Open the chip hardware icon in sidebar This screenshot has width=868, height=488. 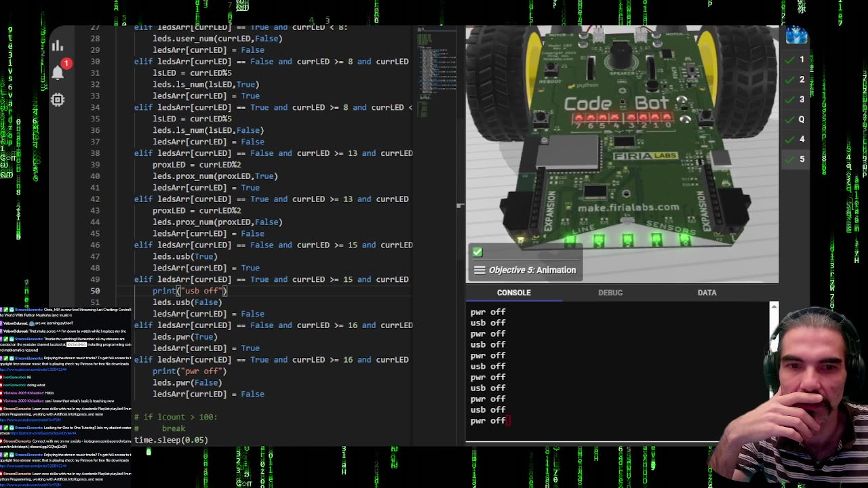tap(58, 100)
